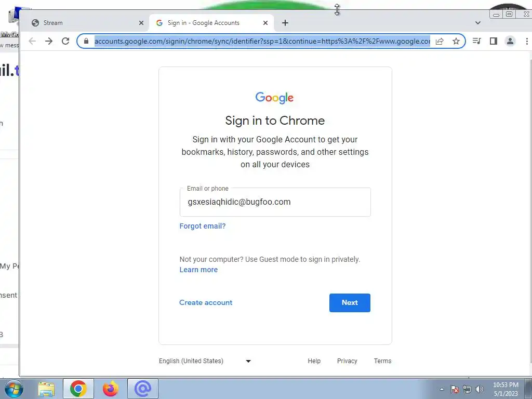
Task: Open the English (United States) language dropdown
Action: (x=205, y=361)
